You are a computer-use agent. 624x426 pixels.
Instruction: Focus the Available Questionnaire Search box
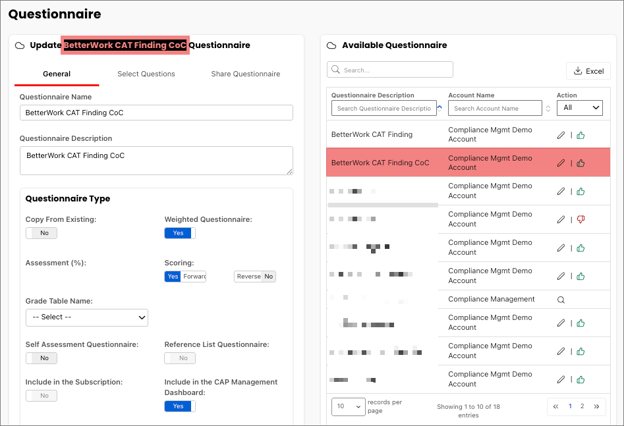click(x=390, y=70)
